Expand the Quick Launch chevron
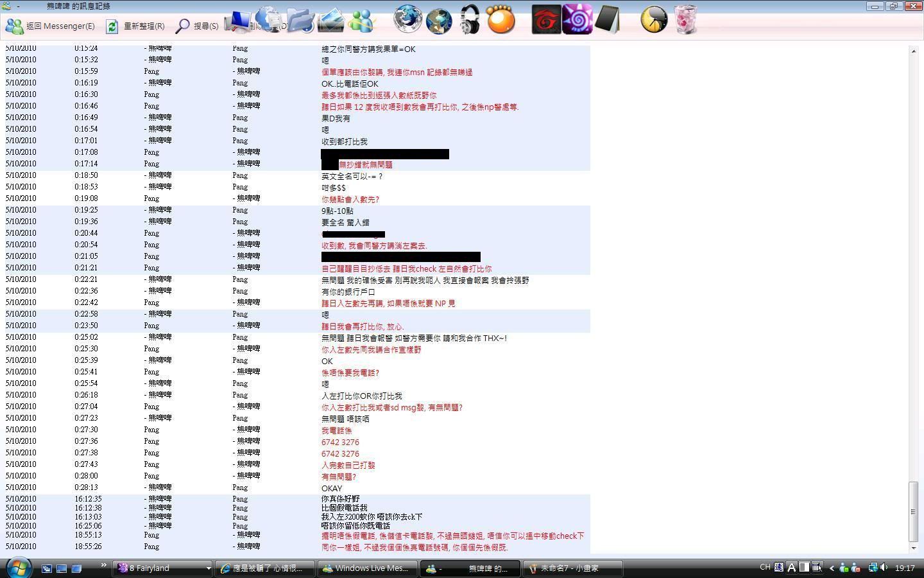 pos(103,566)
